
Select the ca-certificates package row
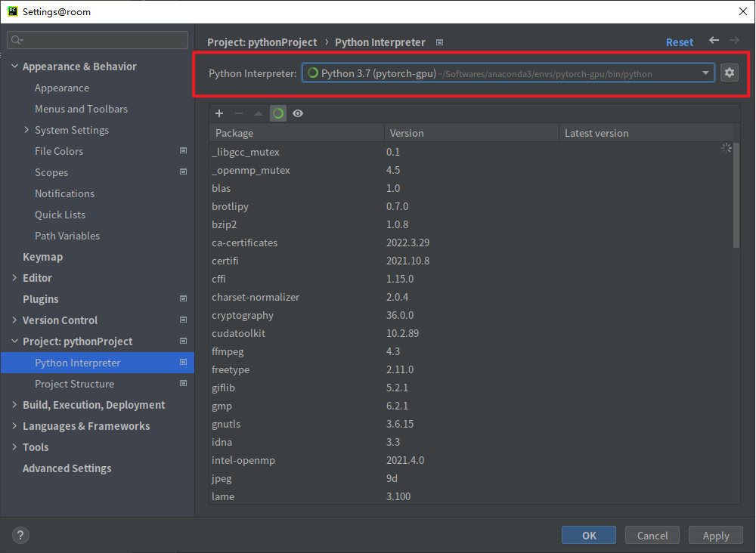tap(471, 243)
